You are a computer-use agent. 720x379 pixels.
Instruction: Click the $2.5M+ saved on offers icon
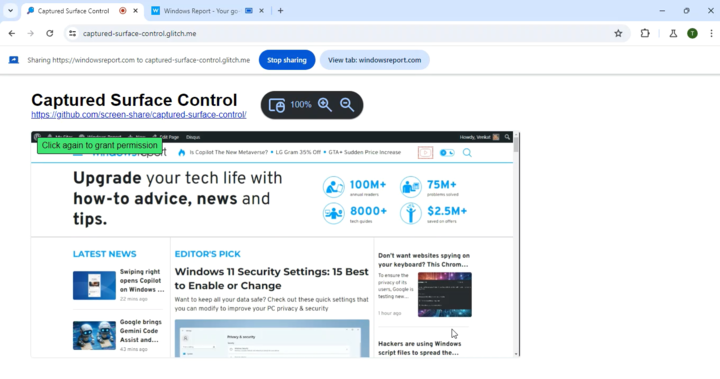[x=411, y=214]
